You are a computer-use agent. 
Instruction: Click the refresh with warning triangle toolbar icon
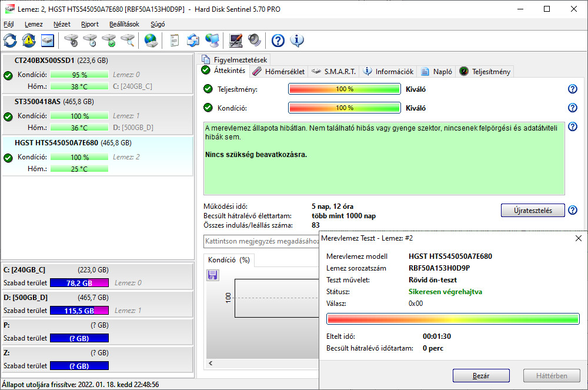tap(29, 41)
